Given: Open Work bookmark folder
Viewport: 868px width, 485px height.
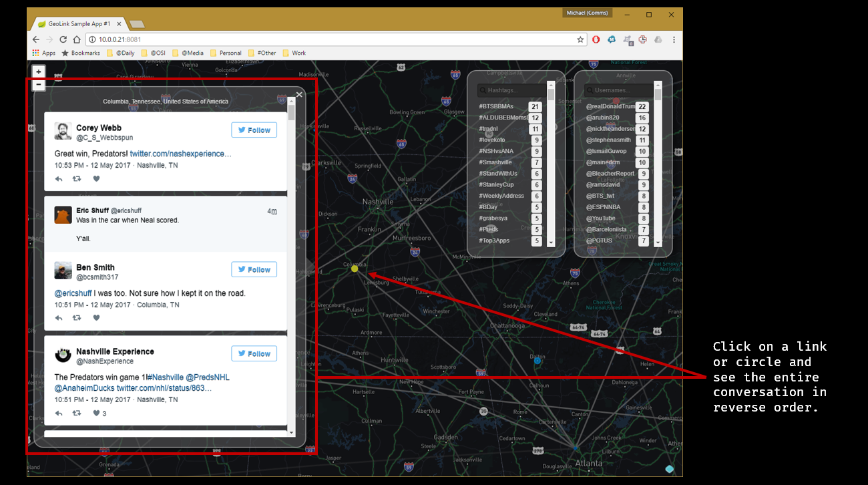Looking at the screenshot, I should point(294,53).
